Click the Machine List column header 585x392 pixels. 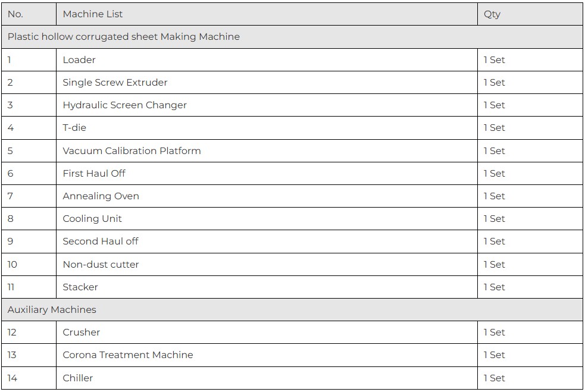point(92,14)
